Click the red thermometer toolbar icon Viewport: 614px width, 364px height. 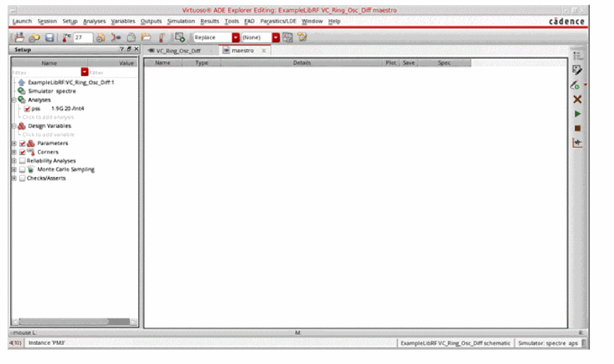(x=161, y=37)
